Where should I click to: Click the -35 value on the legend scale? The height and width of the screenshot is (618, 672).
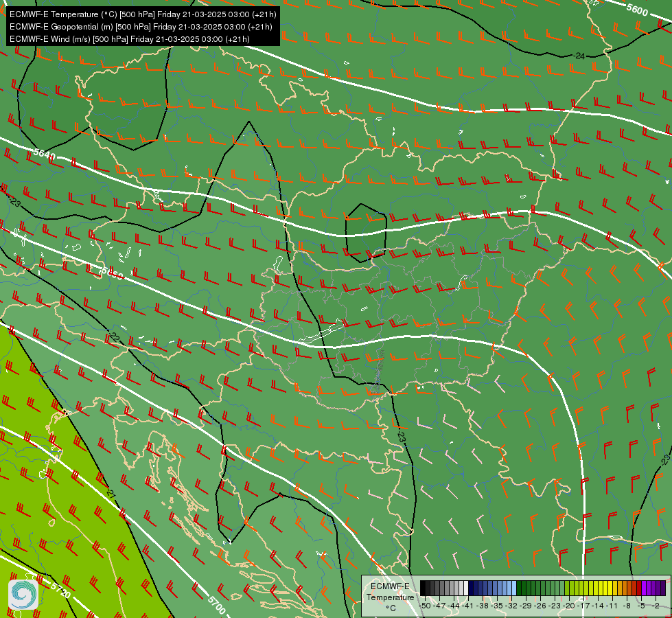(497, 606)
